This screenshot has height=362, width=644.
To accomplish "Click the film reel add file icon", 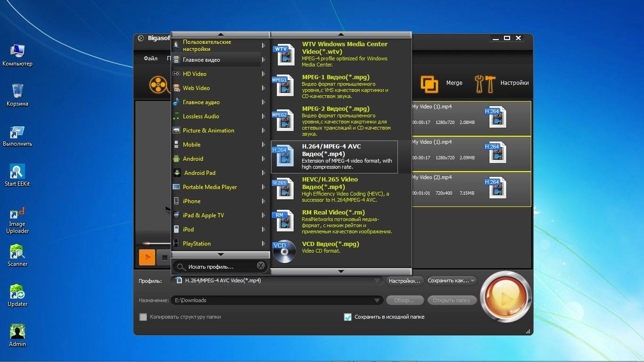I will (159, 84).
